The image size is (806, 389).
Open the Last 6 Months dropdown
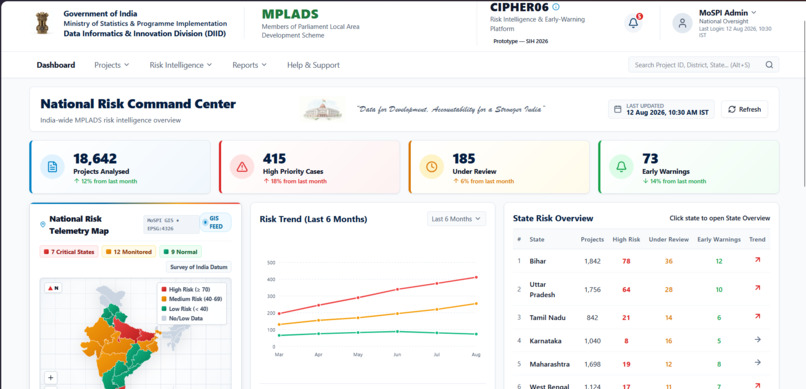point(456,219)
